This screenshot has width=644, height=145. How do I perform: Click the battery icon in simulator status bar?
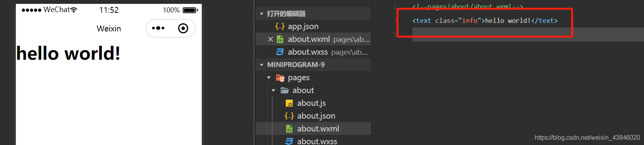pos(190,10)
